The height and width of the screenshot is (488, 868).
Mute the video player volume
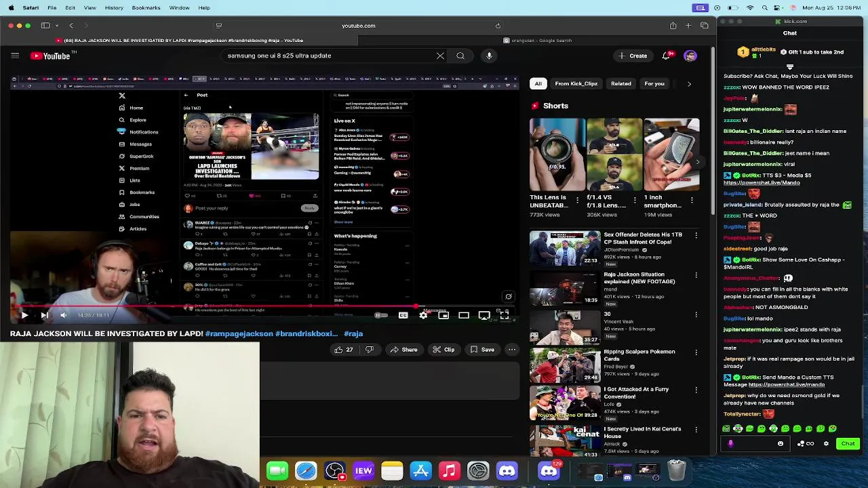pyautogui.click(x=63, y=315)
